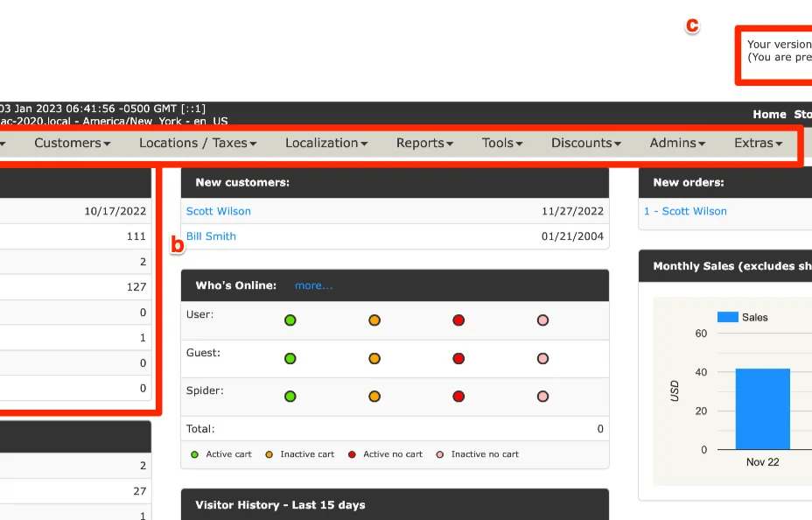Click the 11/27/2022 date for Scott Wilson

[573, 211]
